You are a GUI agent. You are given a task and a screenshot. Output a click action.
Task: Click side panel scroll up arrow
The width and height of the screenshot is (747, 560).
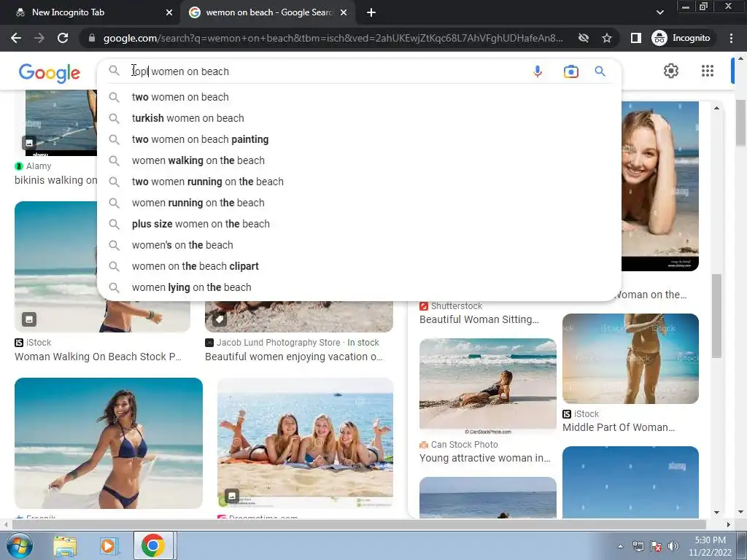tap(716, 108)
